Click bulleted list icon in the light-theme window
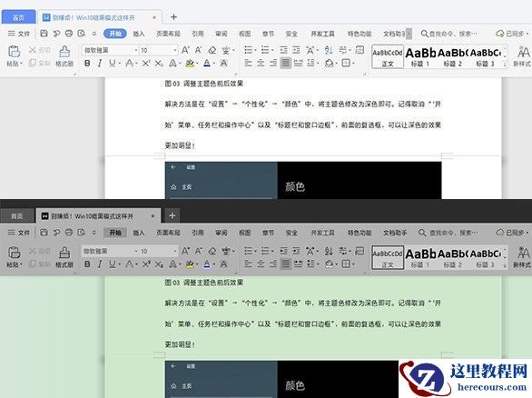The height and width of the screenshot is (398, 532). click(x=249, y=50)
